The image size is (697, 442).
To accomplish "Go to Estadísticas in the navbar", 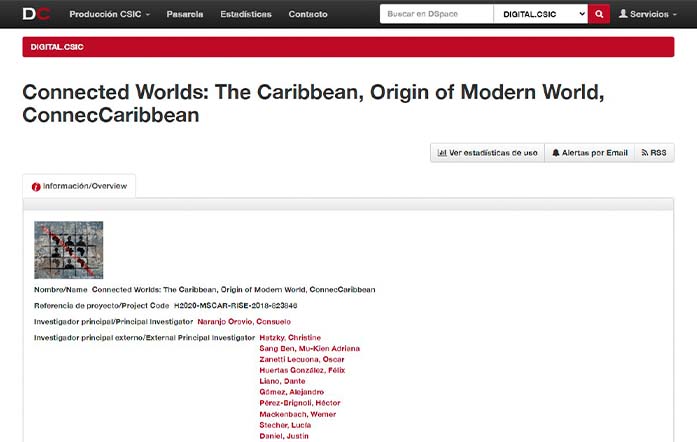I will (x=246, y=14).
